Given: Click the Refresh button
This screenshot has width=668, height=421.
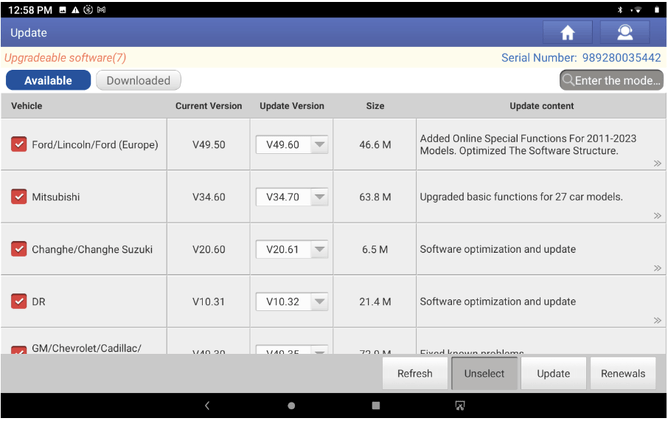Looking at the screenshot, I should (x=415, y=373).
